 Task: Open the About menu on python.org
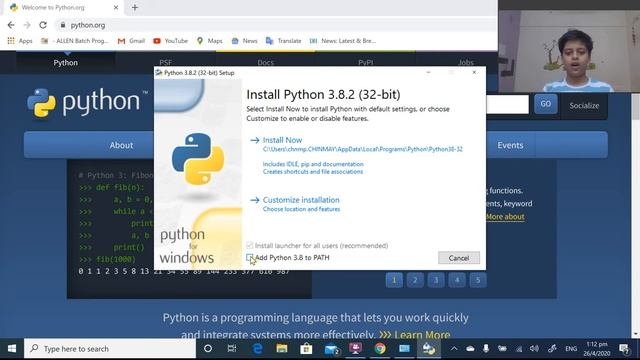pos(121,145)
